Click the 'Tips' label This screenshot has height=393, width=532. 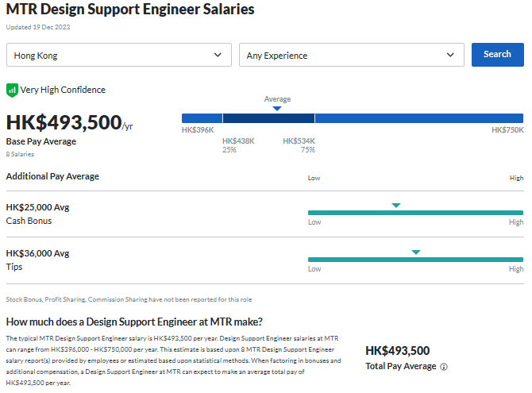[14, 267]
